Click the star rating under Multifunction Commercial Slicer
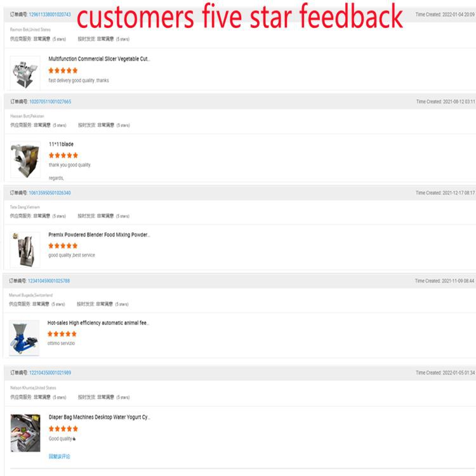Viewport: 476px width, 476px height. pos(63,70)
